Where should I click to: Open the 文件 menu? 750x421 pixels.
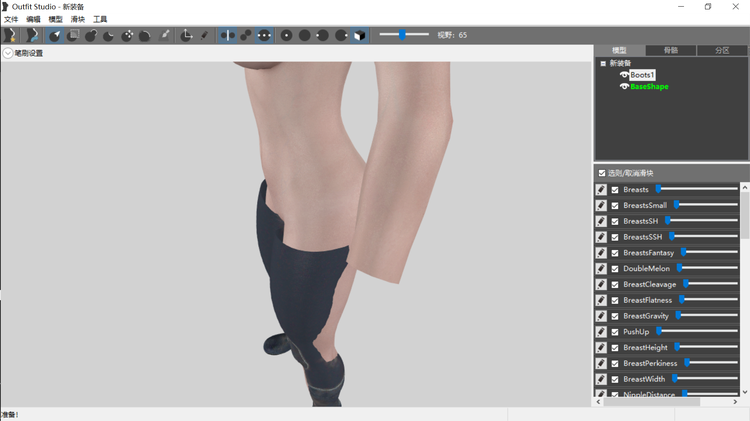tap(11, 19)
